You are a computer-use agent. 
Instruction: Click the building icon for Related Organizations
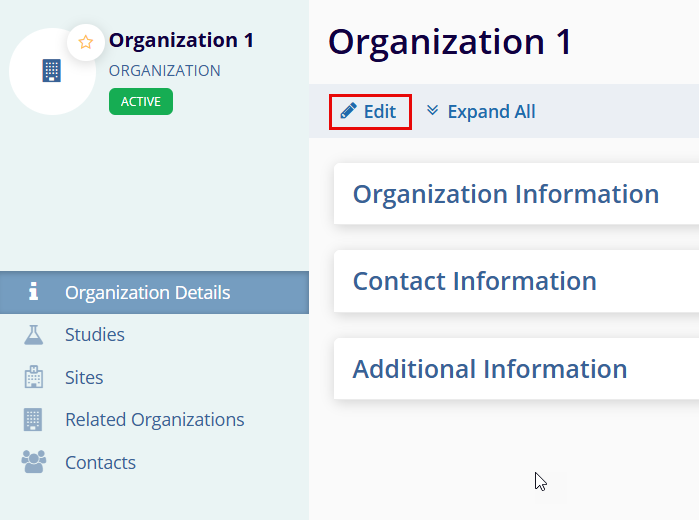tap(33, 420)
